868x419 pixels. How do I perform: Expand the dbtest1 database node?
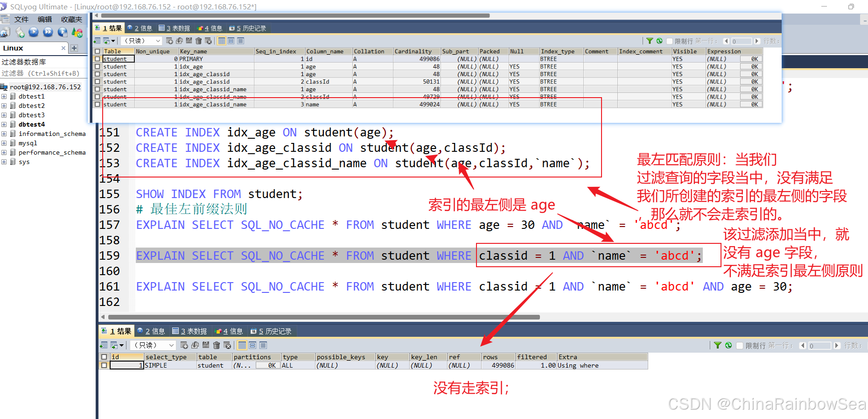point(4,96)
